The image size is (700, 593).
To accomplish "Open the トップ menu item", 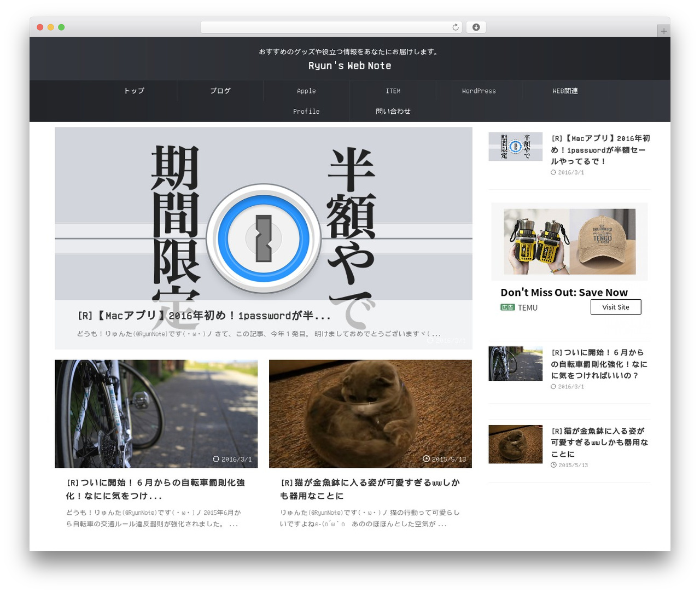I will coord(134,91).
